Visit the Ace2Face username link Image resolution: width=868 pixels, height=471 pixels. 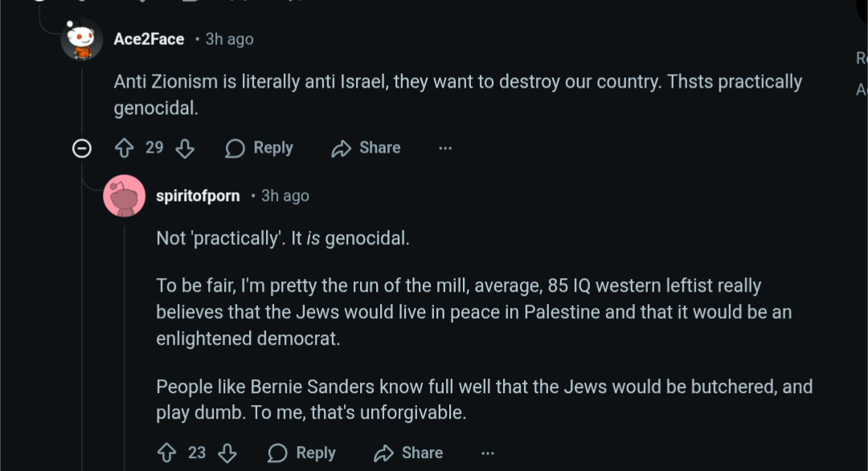click(149, 39)
